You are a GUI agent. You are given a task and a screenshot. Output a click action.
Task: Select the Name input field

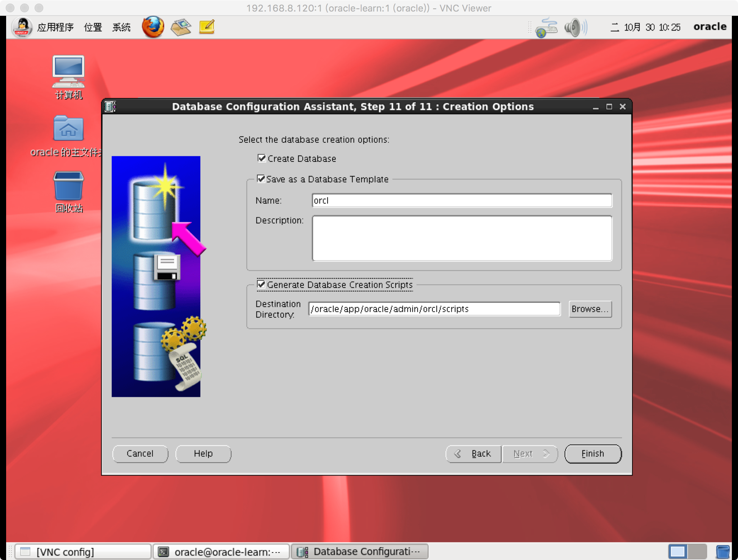tap(462, 200)
